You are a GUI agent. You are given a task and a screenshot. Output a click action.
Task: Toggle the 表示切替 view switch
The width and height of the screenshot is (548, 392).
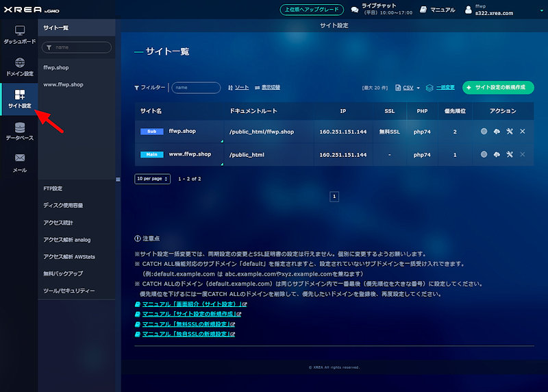pos(266,88)
